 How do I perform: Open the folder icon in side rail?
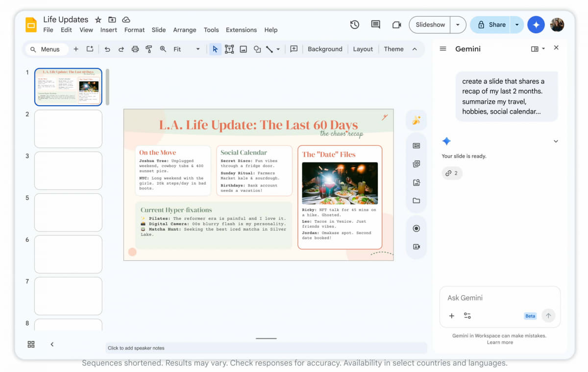(416, 201)
